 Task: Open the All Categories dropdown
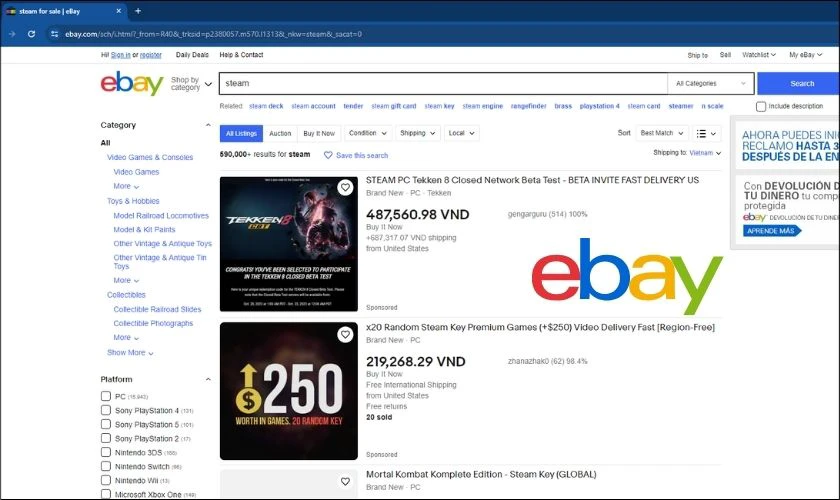point(710,84)
